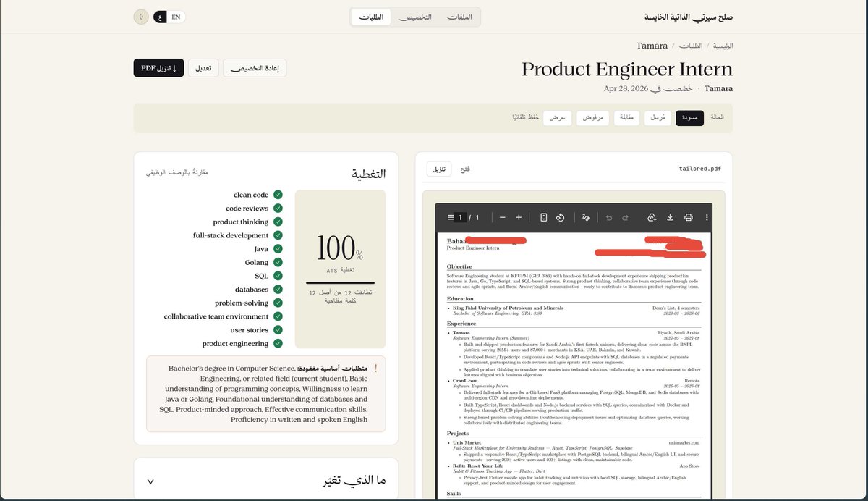The image size is (868, 501).
Task: Click the 'product engineering' keyword
Action: 235,343
